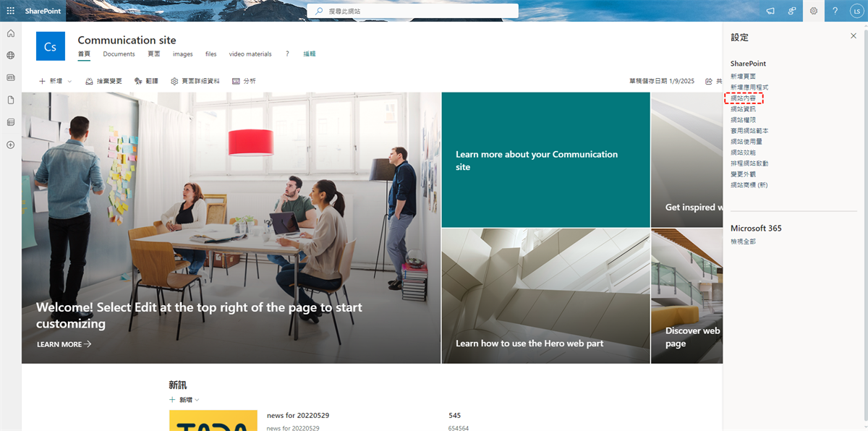This screenshot has height=431, width=868.
Task: Open the My news icon in left rail
Action: (10, 77)
